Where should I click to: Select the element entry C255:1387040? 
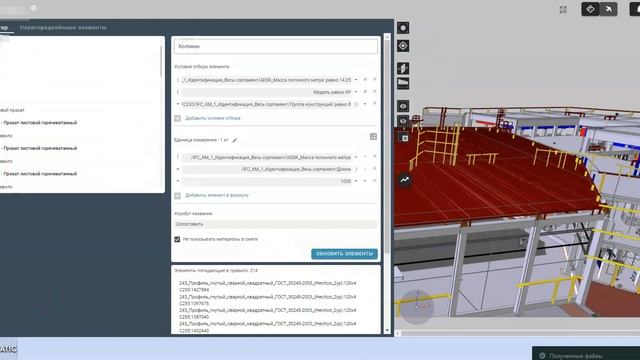click(268, 313)
